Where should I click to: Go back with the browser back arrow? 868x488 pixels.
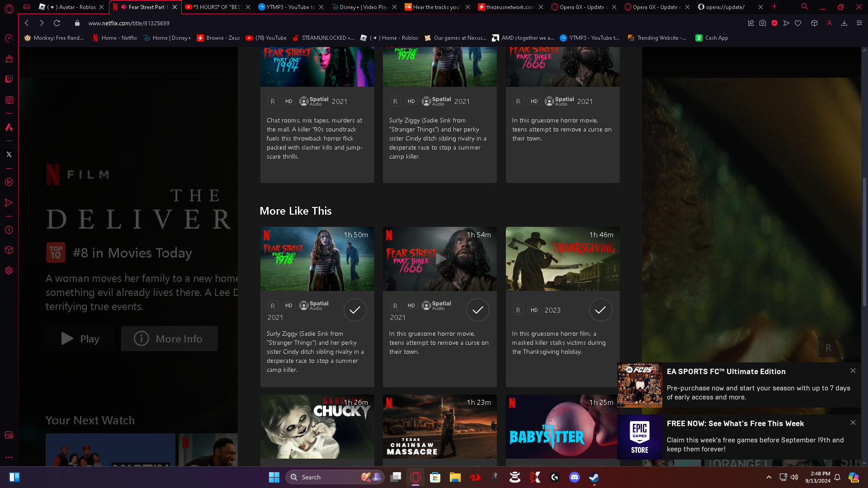[27, 23]
